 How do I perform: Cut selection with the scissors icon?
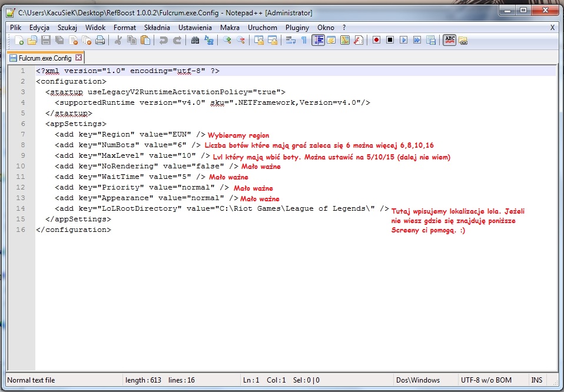click(118, 40)
